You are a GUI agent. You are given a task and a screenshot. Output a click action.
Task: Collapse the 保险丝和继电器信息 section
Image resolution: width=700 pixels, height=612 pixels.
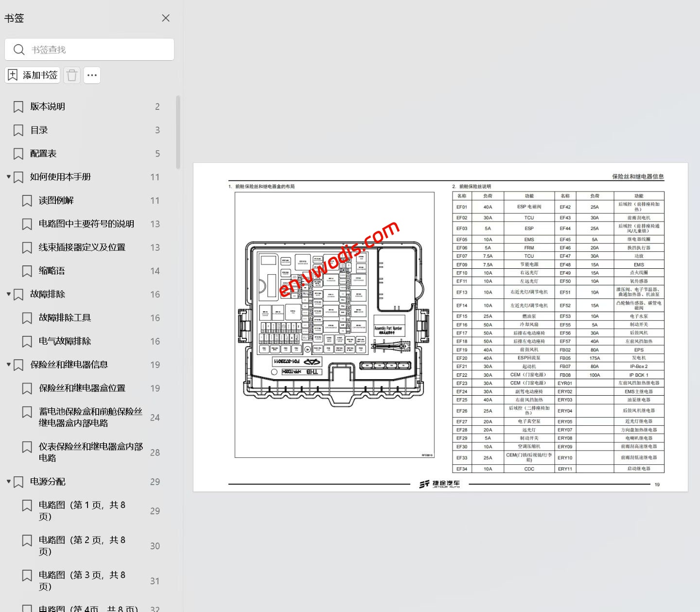(8, 364)
